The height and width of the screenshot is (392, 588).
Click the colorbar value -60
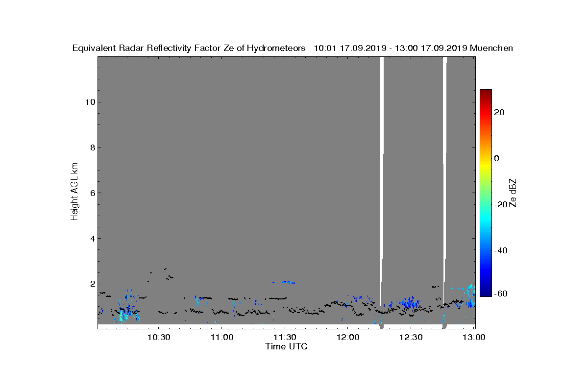501,294
